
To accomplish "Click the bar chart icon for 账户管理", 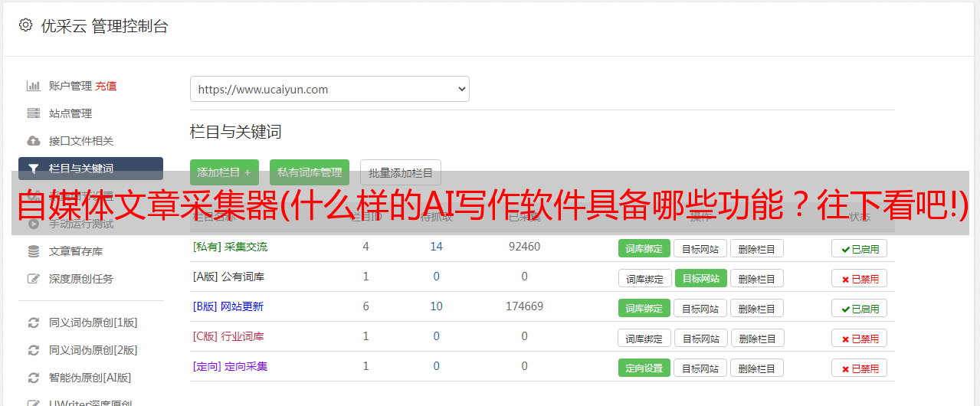I will (x=34, y=86).
